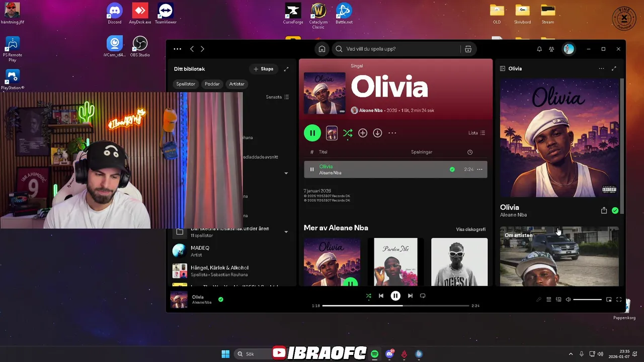Open the mini player icon
The width and height of the screenshot is (644, 362).
click(609, 300)
